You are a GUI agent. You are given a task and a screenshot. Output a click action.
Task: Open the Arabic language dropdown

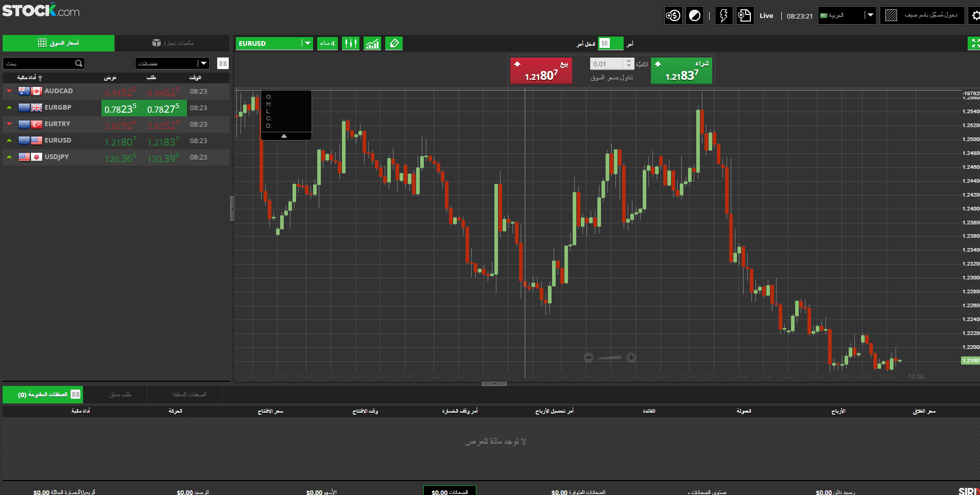click(870, 15)
